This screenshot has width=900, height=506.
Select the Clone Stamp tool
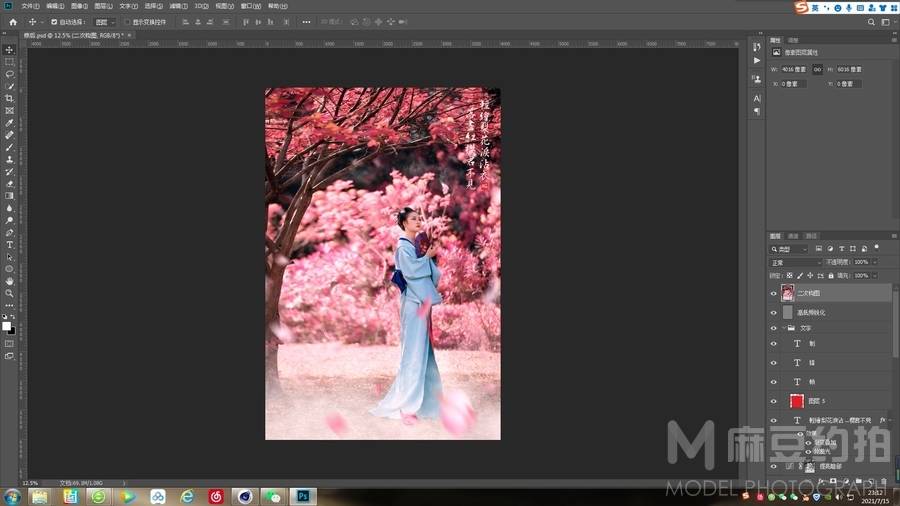[x=9, y=159]
